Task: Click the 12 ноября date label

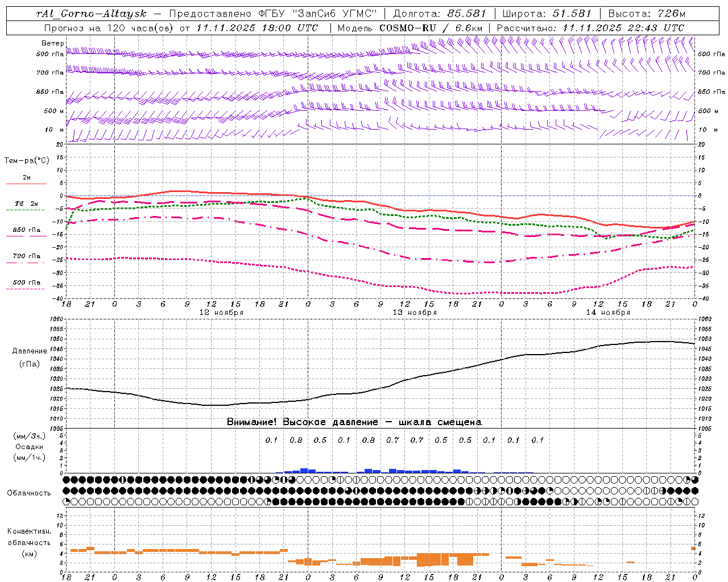Action: [x=221, y=312]
